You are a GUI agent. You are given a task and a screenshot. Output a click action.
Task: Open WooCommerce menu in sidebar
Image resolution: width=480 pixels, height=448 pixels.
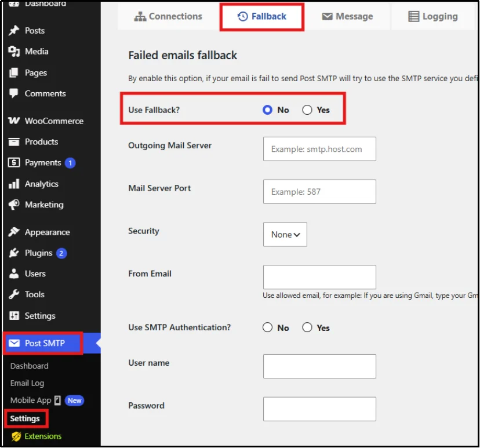(50, 121)
